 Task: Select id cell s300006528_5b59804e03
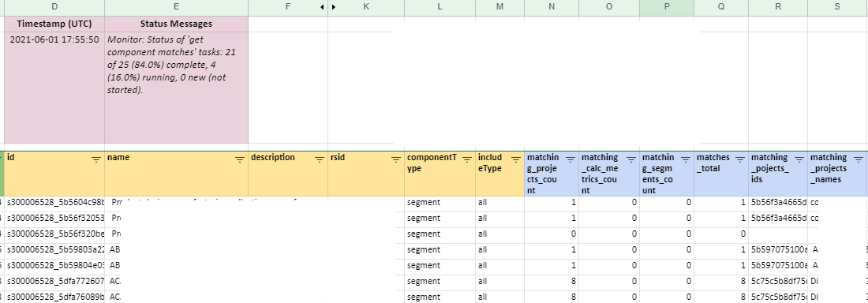[x=54, y=265]
